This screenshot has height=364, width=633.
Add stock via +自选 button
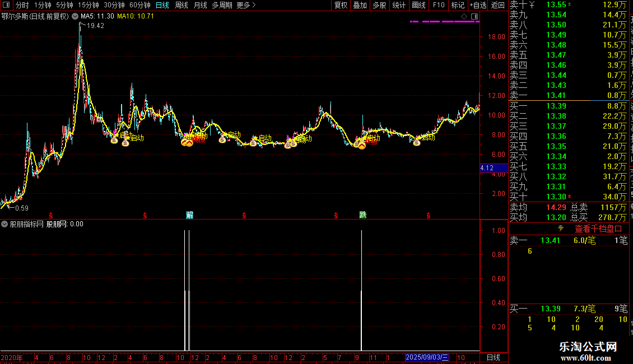[478, 5]
